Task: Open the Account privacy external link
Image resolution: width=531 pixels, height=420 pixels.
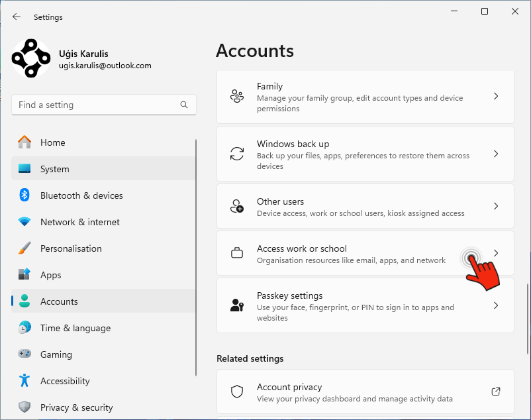Action: pos(495,392)
